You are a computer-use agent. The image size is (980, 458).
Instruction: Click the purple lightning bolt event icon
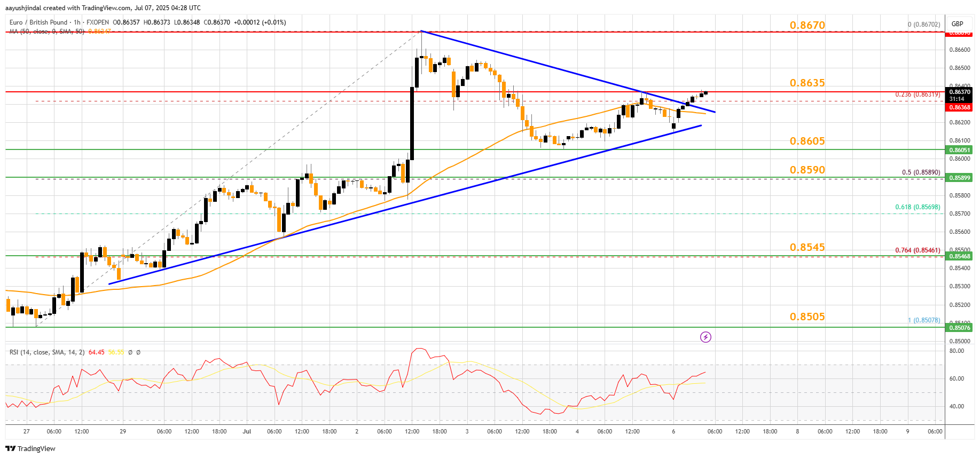coord(705,337)
